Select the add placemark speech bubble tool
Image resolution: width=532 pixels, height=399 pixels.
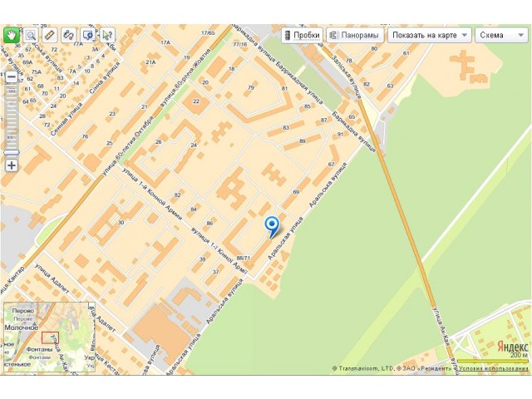point(87,35)
